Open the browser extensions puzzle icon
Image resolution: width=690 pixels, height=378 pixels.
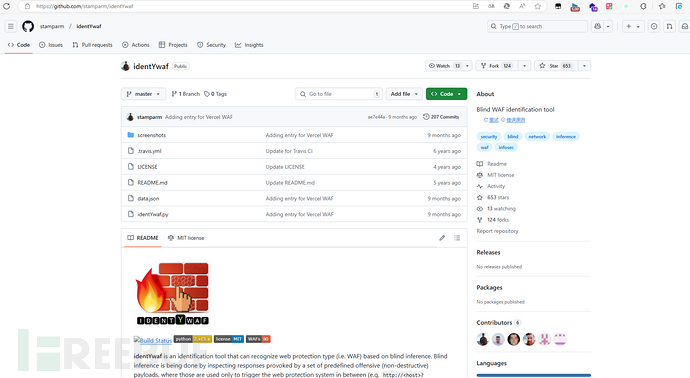pos(643,6)
